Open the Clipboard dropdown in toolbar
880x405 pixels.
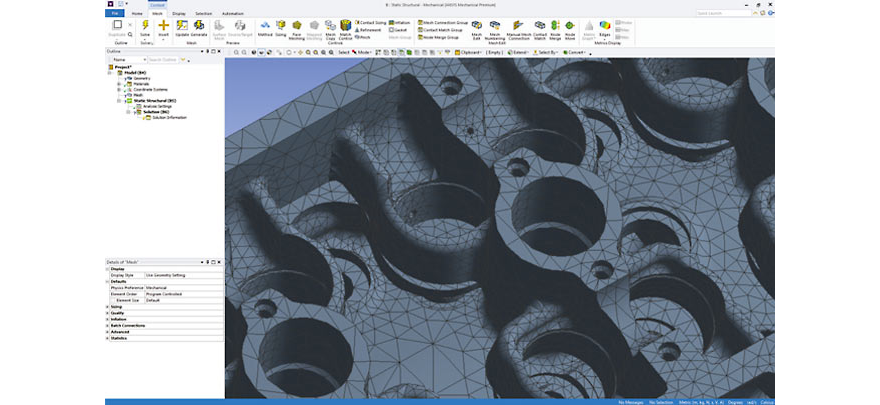tap(469, 52)
